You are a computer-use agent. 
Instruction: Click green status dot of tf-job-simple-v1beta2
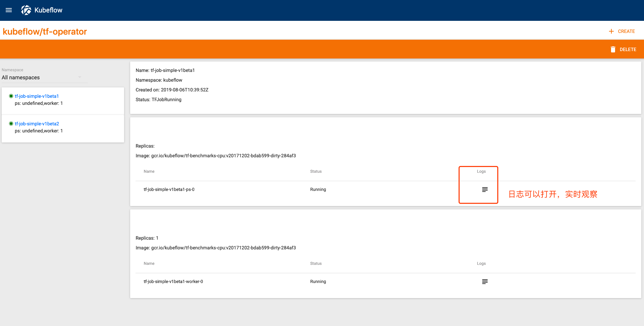click(x=11, y=124)
